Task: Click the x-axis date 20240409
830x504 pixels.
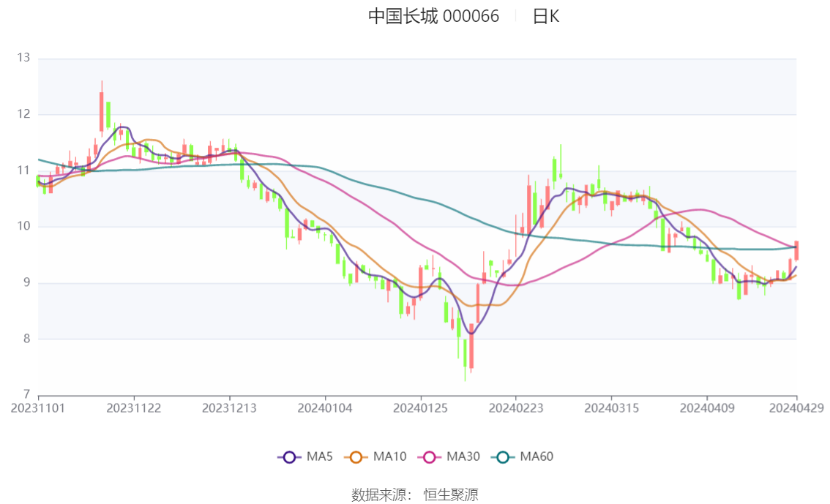Action: [x=707, y=408]
